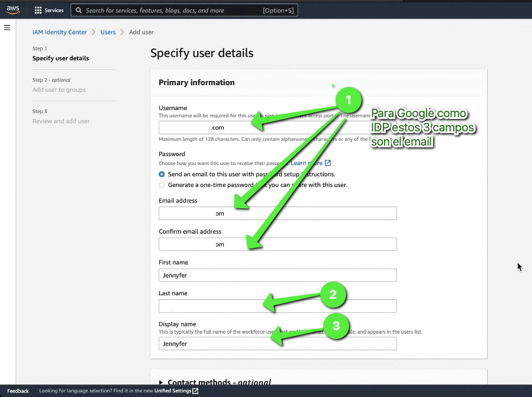
Task: Open the Services grid menu icon
Action: (x=38, y=11)
